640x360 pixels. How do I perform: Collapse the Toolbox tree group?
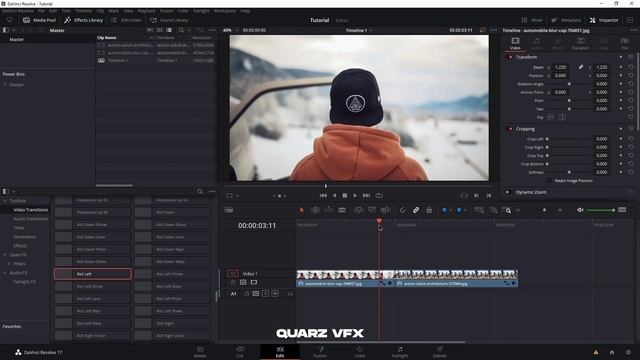pyautogui.click(x=5, y=201)
